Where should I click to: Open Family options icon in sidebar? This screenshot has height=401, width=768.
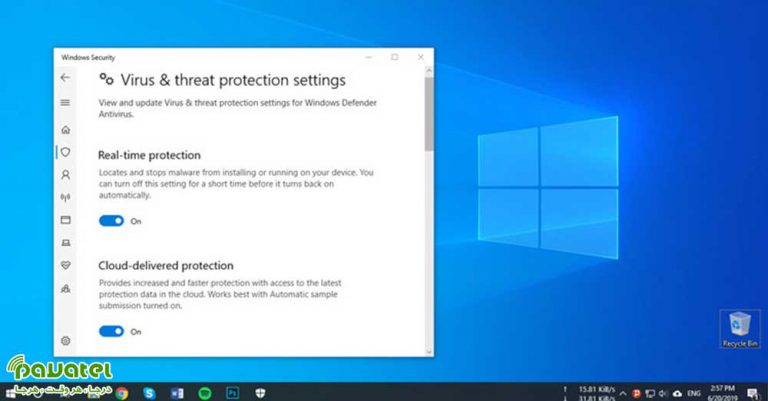click(x=66, y=288)
